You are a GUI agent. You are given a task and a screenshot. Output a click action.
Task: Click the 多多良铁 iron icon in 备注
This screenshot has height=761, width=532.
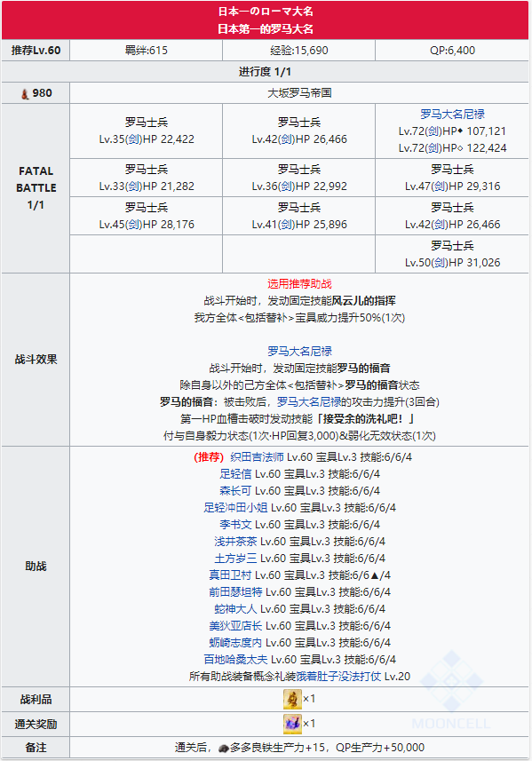click(223, 748)
